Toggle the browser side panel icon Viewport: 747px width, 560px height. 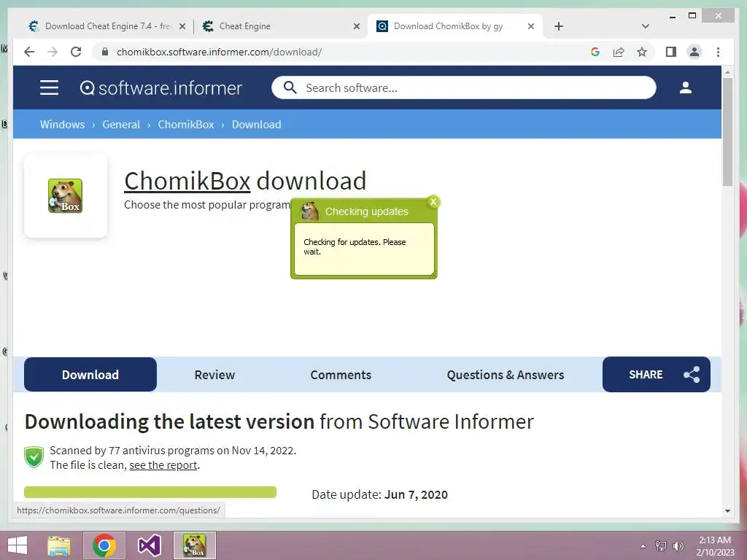point(671,52)
